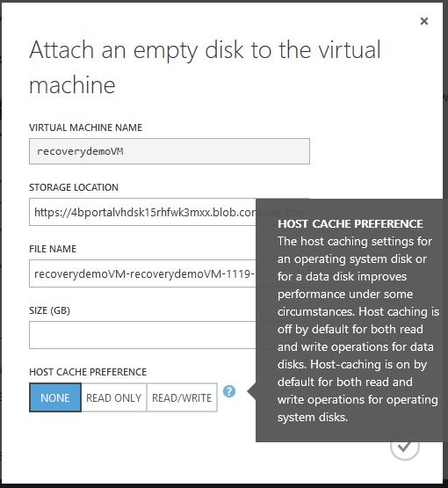
Task: Click the VIRTUAL MACHINE NAME label
Action: pyautogui.click(x=85, y=127)
